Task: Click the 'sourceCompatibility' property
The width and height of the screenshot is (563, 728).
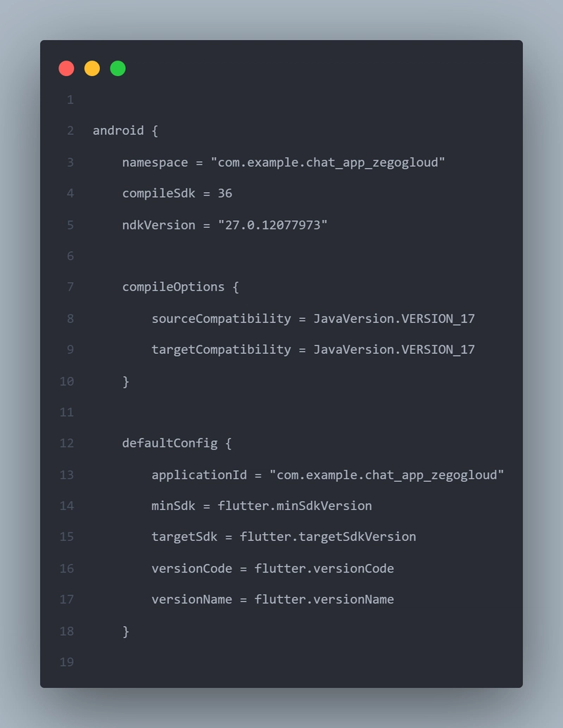Action: tap(221, 319)
